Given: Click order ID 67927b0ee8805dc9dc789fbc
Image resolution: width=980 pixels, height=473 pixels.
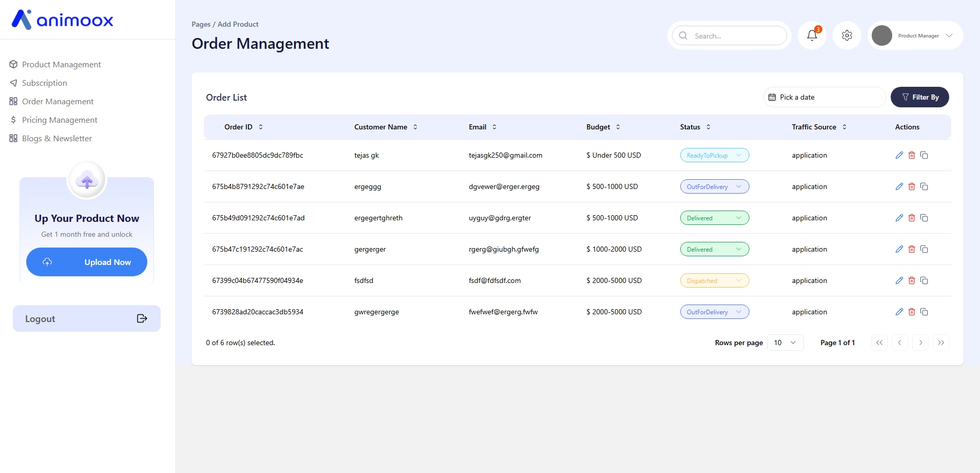Looking at the screenshot, I should pyautogui.click(x=258, y=155).
